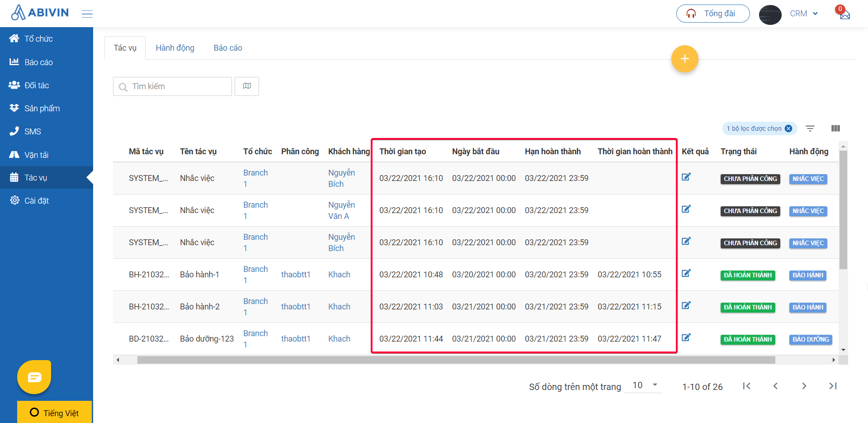The height and width of the screenshot is (423, 868).
Task: Open the column chooser icon
Action: (x=835, y=128)
